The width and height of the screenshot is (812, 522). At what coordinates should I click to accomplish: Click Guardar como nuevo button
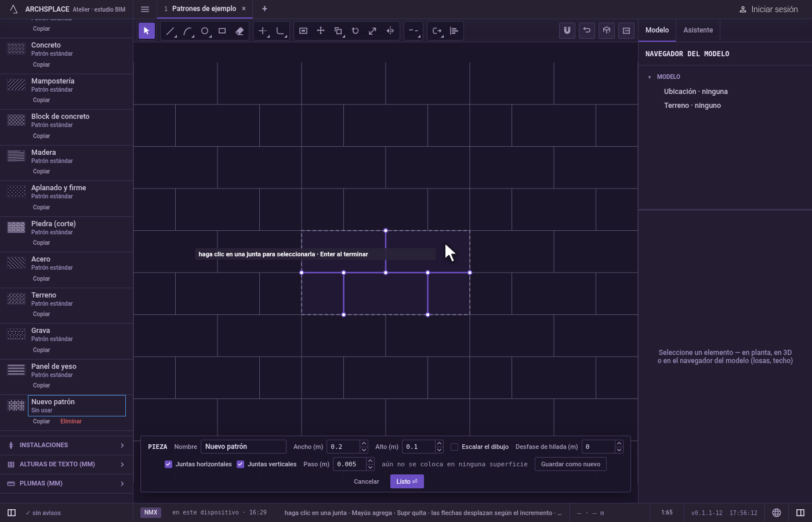pos(570,464)
